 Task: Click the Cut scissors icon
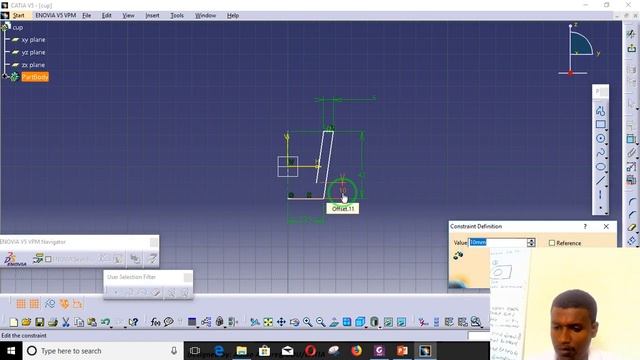pyautogui.click(x=66, y=322)
